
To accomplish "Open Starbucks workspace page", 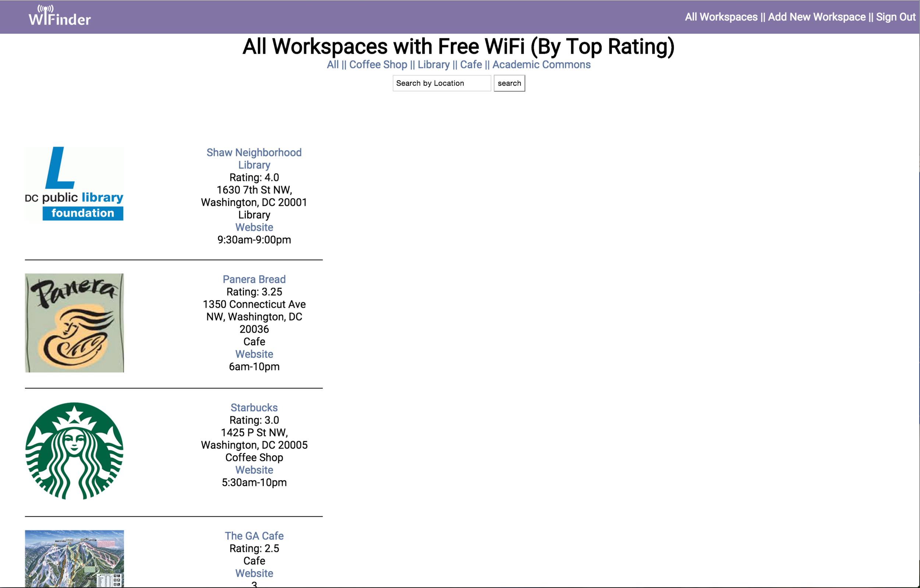I will click(254, 407).
